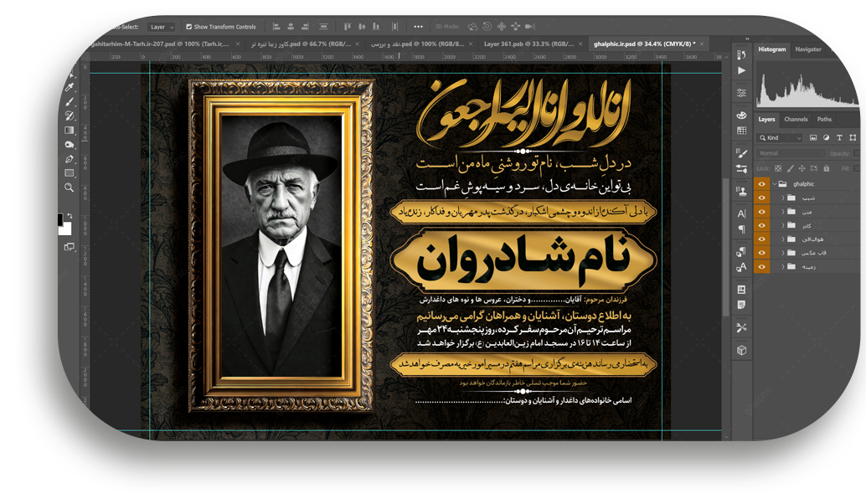Open the Swatches panel icon

(741, 131)
